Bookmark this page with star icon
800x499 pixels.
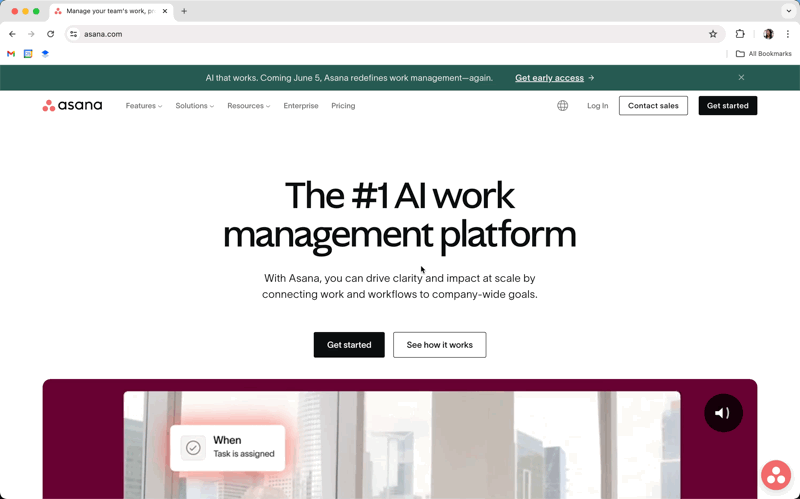pos(713,34)
